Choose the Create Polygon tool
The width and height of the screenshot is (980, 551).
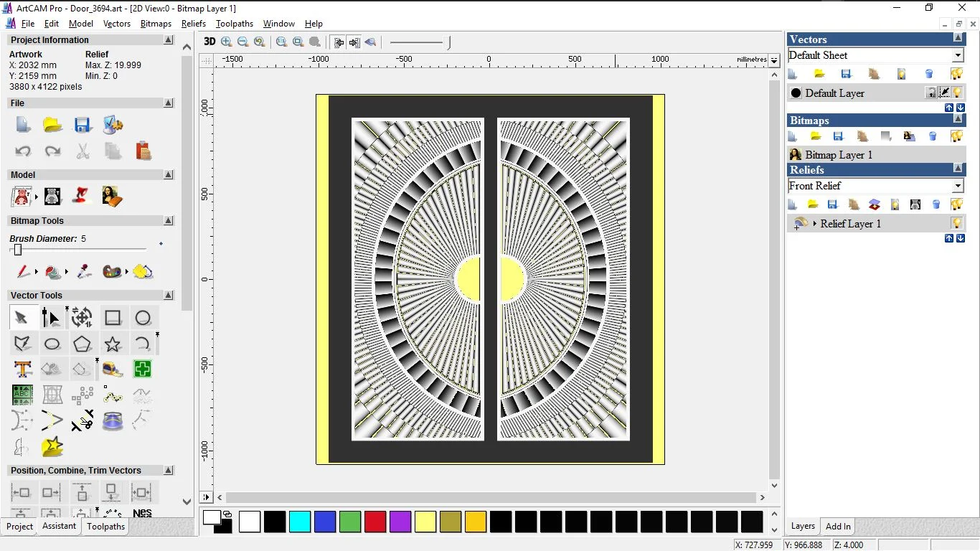click(x=83, y=344)
